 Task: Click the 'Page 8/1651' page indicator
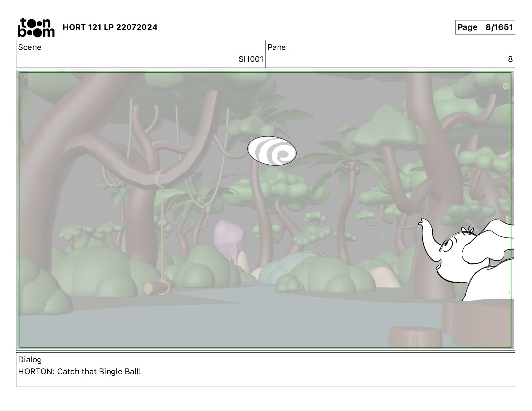coord(485,27)
